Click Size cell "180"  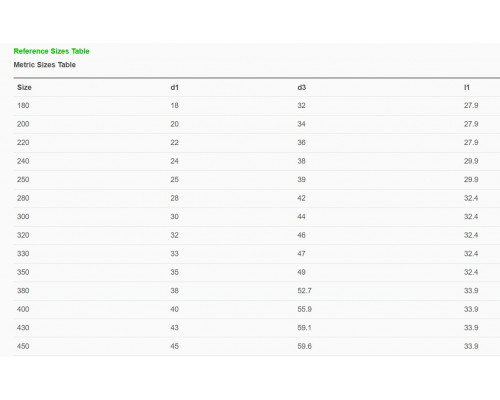(x=23, y=105)
